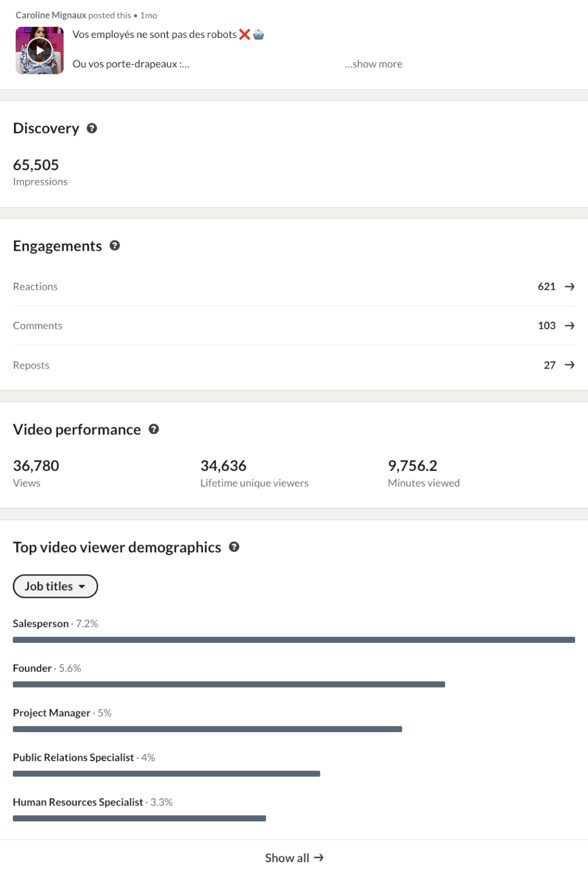Image resolution: width=588 pixels, height=875 pixels.
Task: Click the post title 'Vos employés ne sont pas des robots'
Action: [155, 34]
